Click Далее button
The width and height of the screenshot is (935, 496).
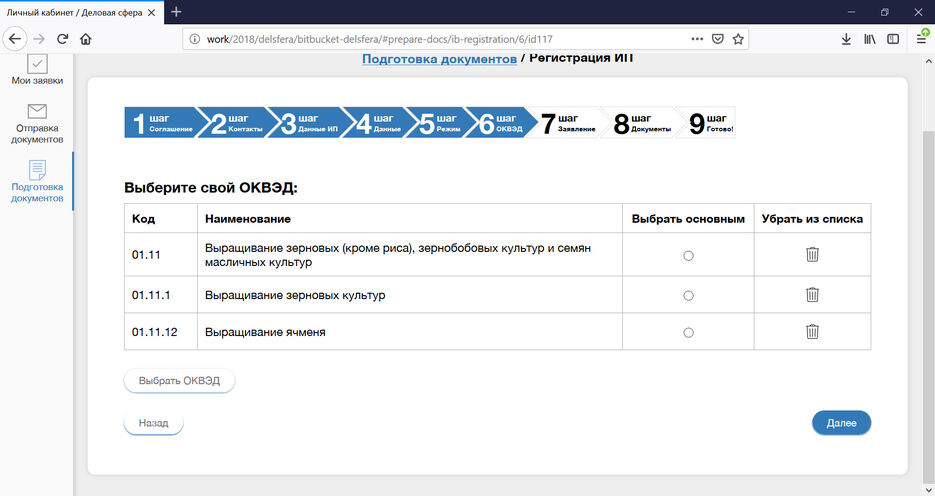[841, 423]
